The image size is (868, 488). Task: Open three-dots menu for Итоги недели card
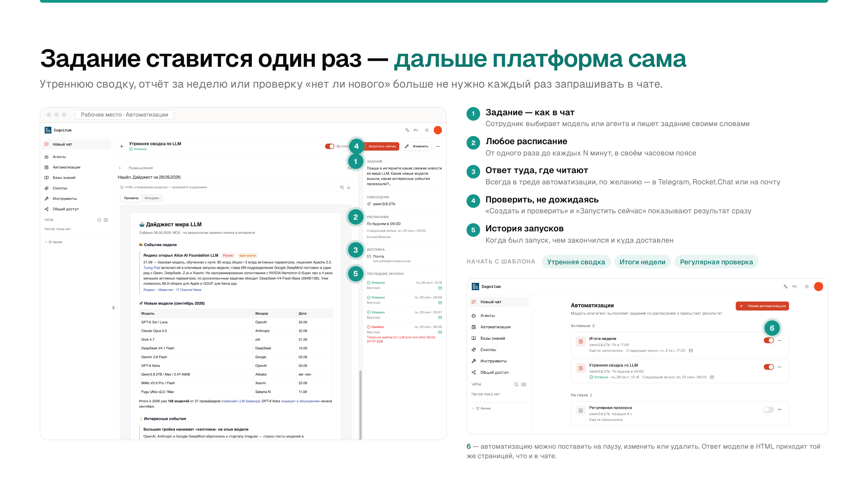pyautogui.click(x=779, y=340)
